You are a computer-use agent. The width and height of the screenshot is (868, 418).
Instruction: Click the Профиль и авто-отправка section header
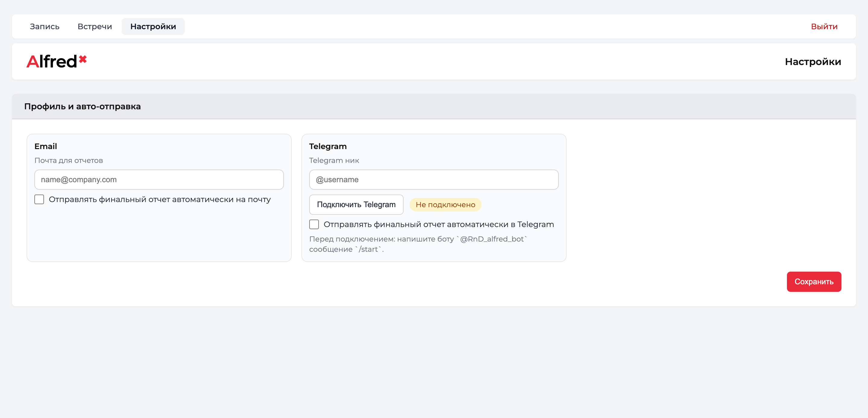click(82, 106)
